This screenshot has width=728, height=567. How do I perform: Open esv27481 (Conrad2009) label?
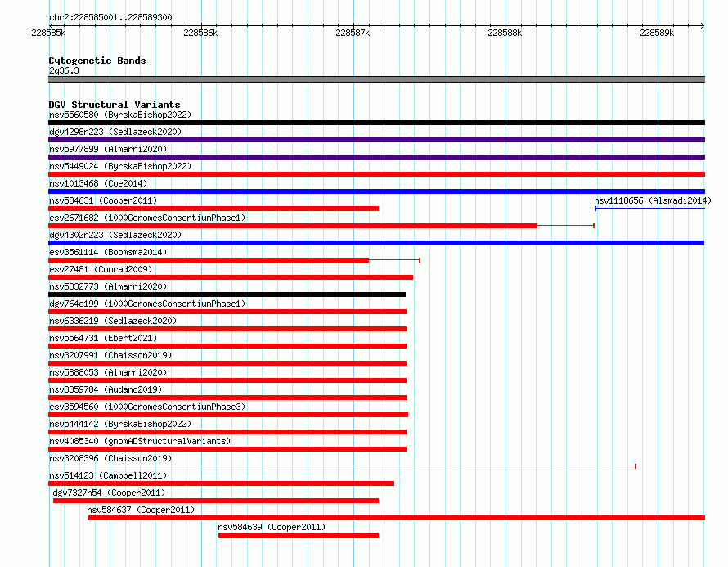101,269
